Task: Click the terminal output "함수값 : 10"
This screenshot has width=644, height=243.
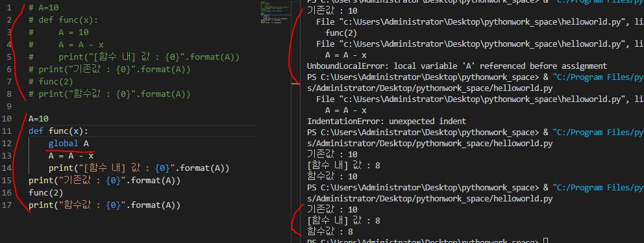Action: pyautogui.click(x=332, y=176)
